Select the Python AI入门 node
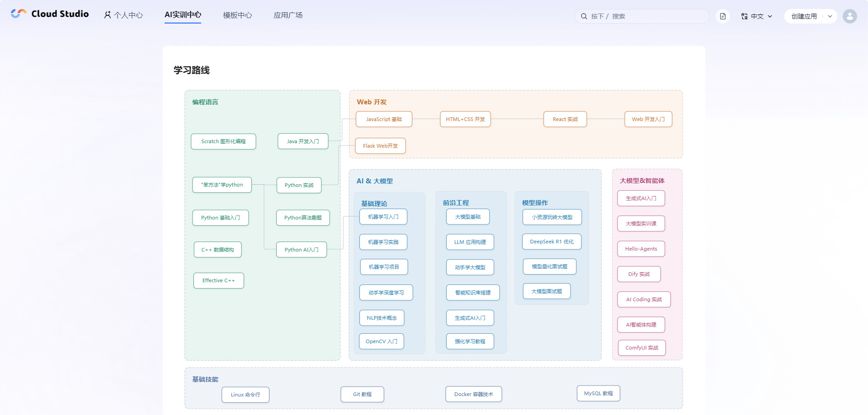The image size is (868, 415). click(x=302, y=250)
